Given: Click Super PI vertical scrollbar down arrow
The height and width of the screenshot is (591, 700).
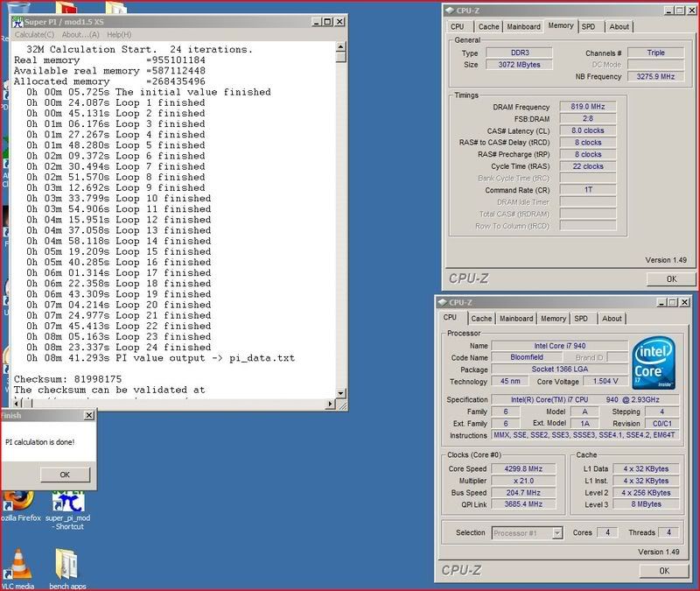Looking at the screenshot, I should (x=340, y=393).
